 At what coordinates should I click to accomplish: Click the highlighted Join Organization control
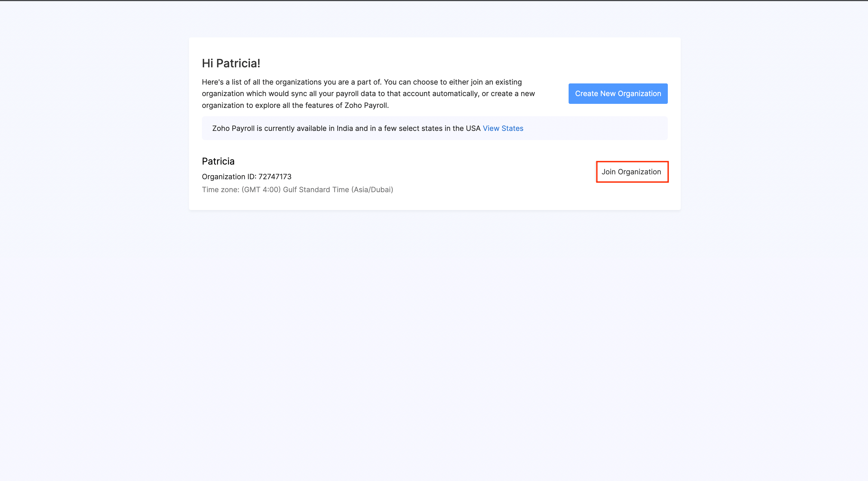click(632, 171)
